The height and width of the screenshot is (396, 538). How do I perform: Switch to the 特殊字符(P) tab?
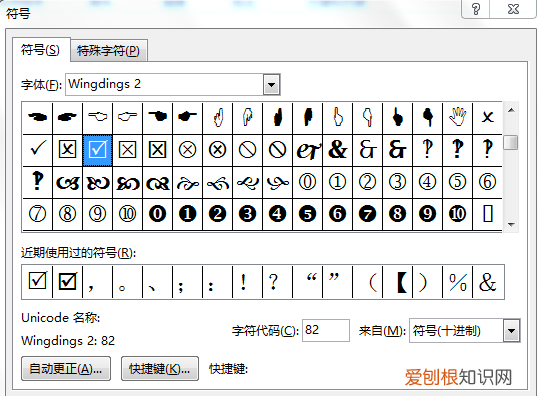click(108, 51)
